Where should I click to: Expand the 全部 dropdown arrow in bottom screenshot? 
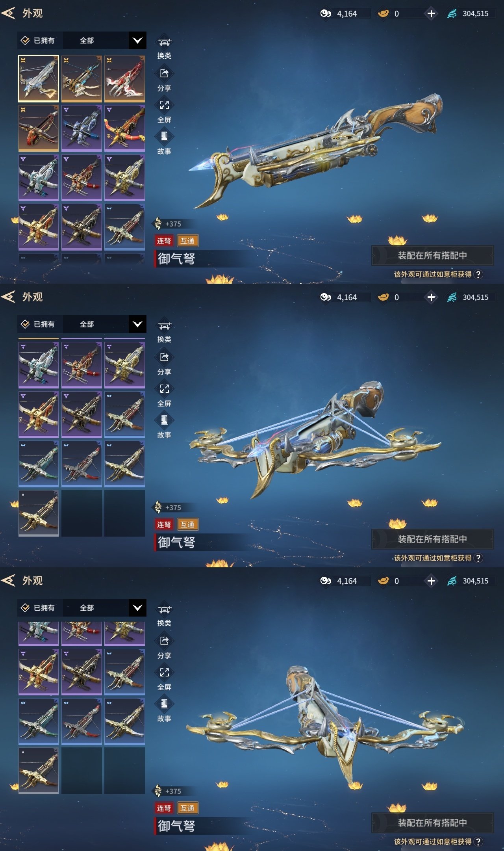pos(137,608)
